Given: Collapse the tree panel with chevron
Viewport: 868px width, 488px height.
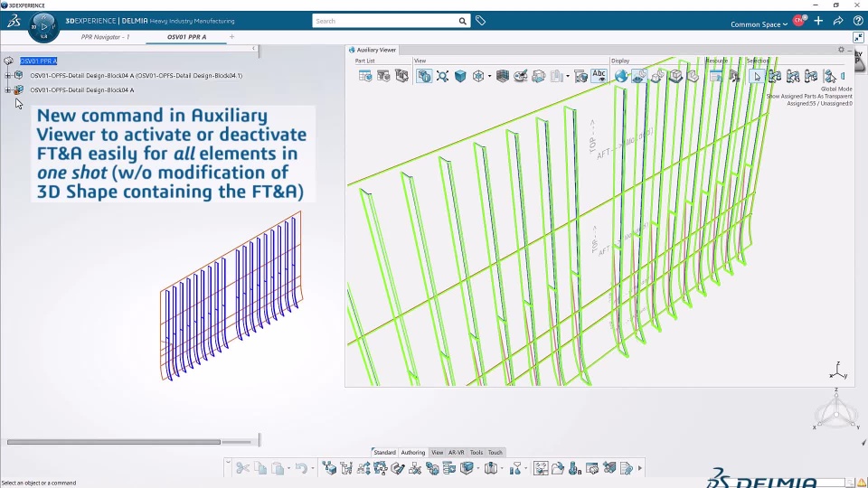Looking at the screenshot, I should tap(253, 49).
